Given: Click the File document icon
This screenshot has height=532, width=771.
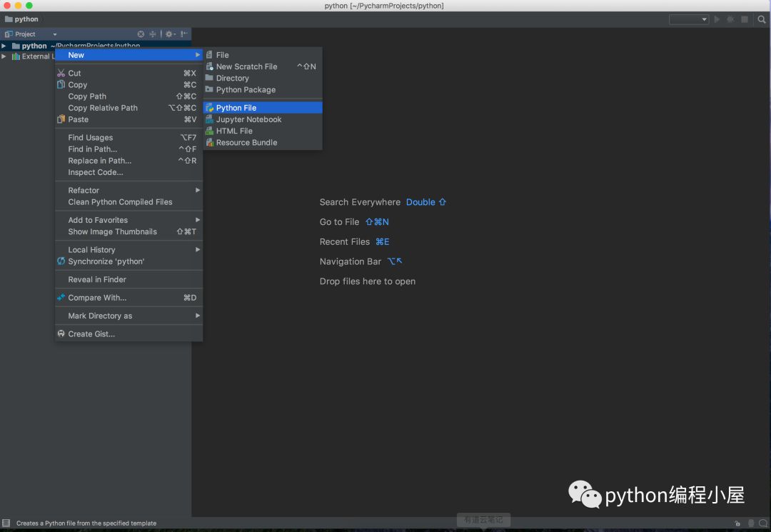Looking at the screenshot, I should point(209,54).
